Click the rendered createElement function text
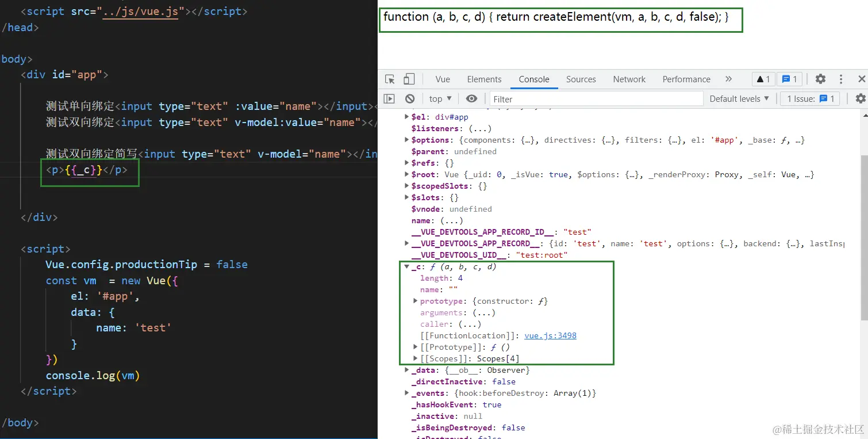The width and height of the screenshot is (868, 439). [556, 17]
